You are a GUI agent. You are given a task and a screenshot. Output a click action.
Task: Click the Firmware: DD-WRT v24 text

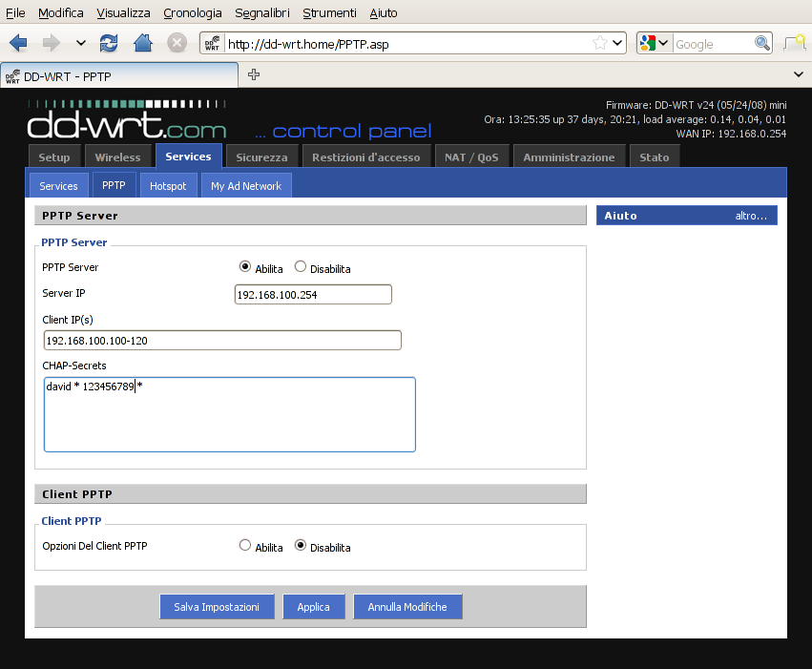696,105
